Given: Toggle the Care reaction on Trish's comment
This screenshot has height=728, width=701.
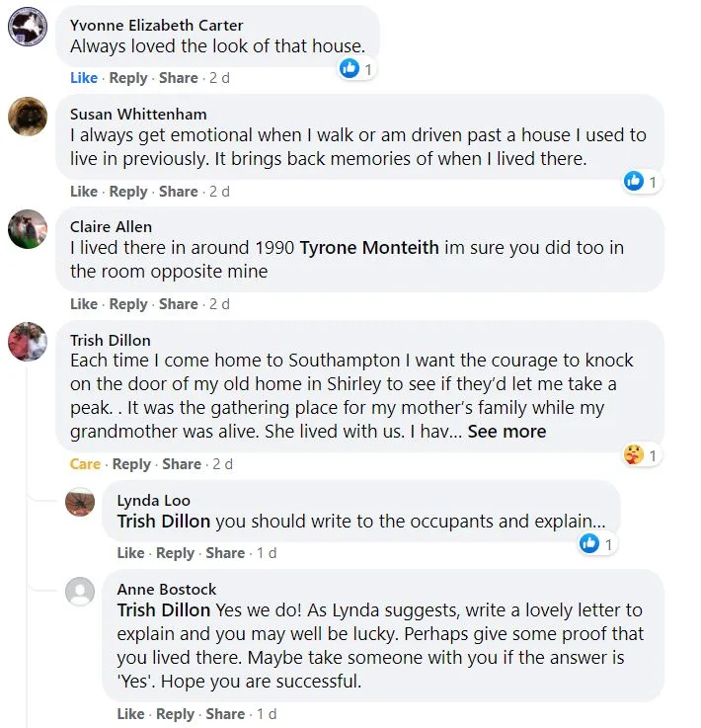Looking at the screenshot, I should [x=85, y=464].
